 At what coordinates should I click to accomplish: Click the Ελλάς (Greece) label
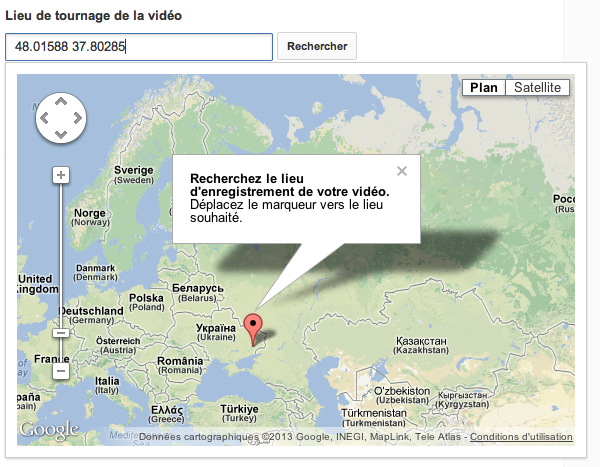(x=167, y=415)
